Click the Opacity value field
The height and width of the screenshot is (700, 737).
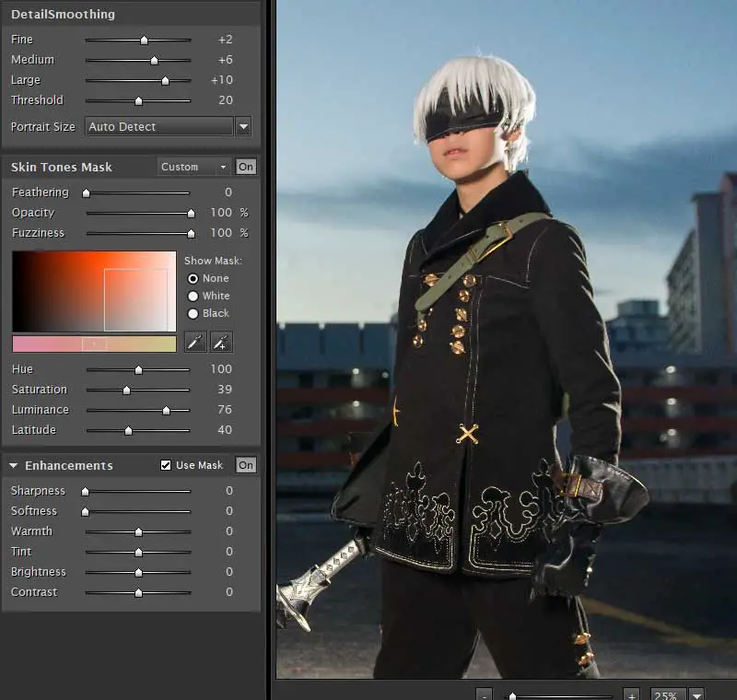click(221, 213)
